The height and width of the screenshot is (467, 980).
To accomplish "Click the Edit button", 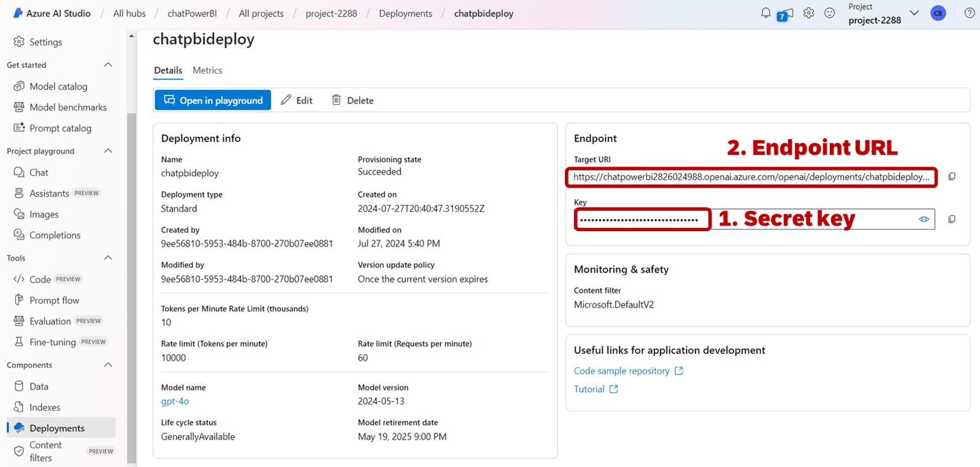I will (297, 100).
